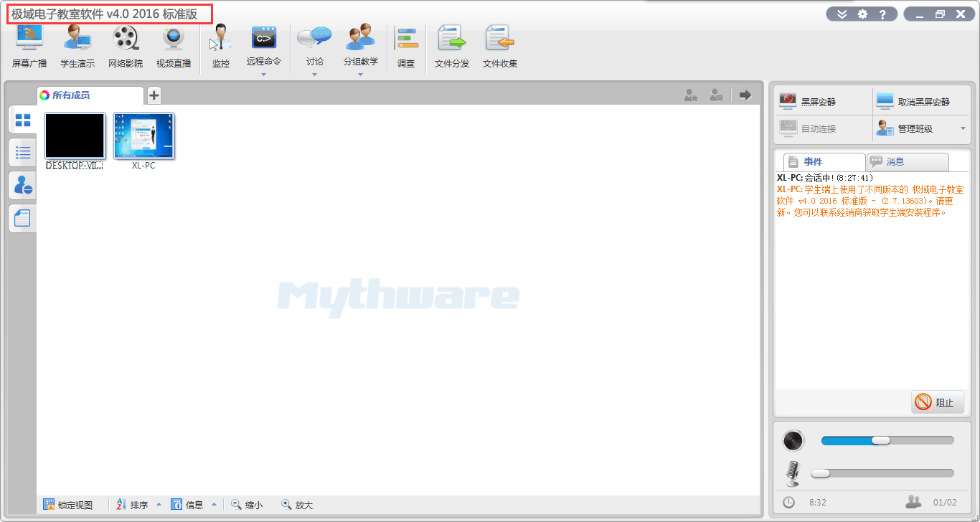The height and width of the screenshot is (522, 980).
Task: Start 文件收集 file collection
Action: click(x=500, y=46)
